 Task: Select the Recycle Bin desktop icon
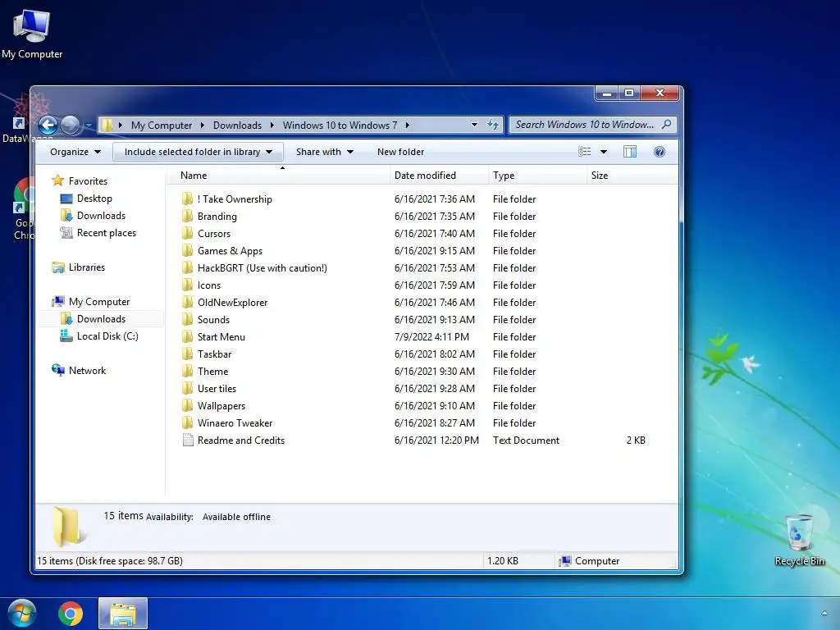pyautogui.click(x=799, y=539)
